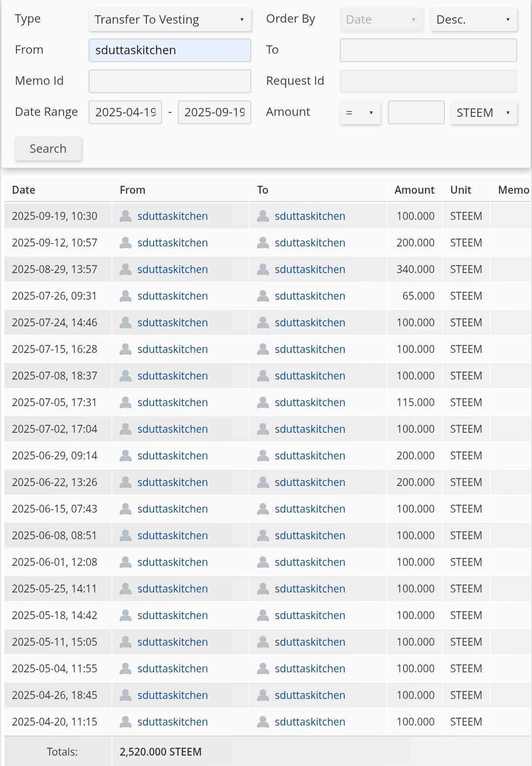This screenshot has width=532, height=766.
Task: Click user avatar icon in 2025-09-12 To cell
Action: click(263, 243)
